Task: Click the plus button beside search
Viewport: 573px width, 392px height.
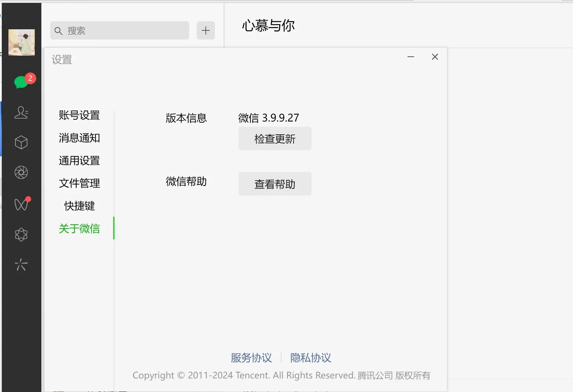Action: [206, 30]
